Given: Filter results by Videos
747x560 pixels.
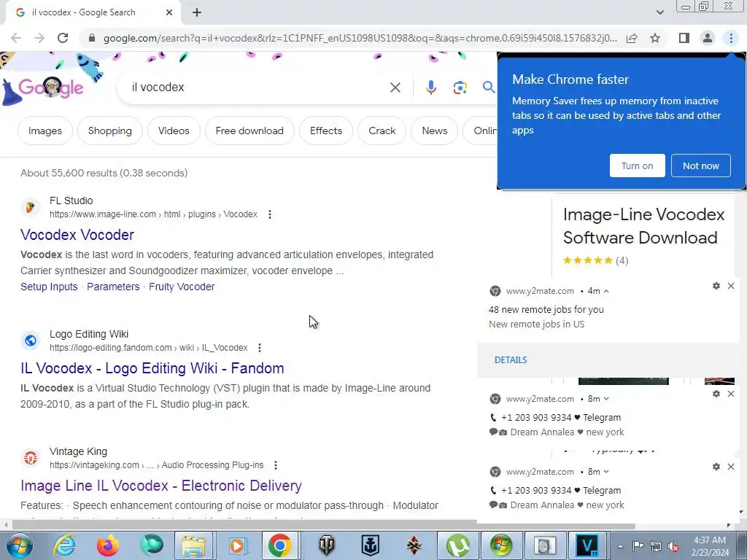Looking at the screenshot, I should [x=174, y=131].
